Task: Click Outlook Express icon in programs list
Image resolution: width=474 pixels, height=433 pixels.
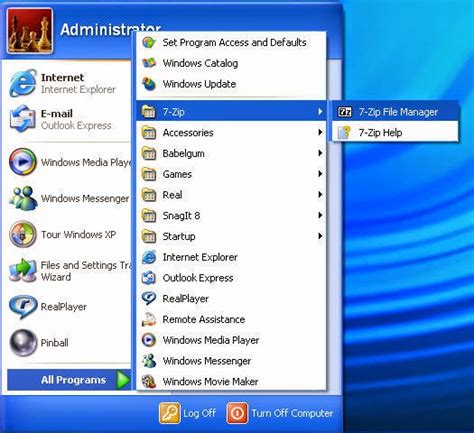Action: 149,278
